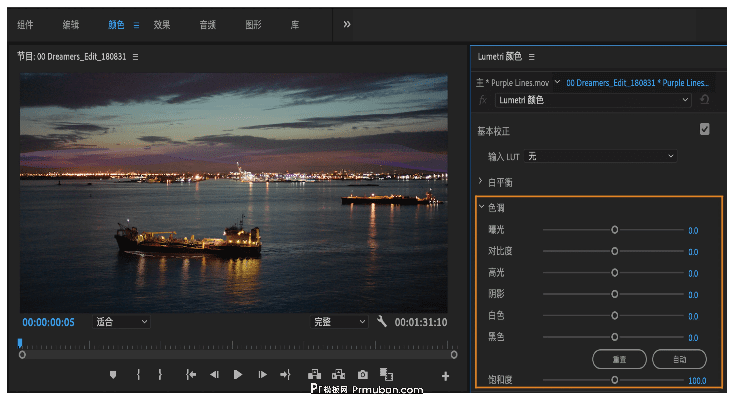Open comparison view icon
Viewport: 734px width, 400px height.
click(x=386, y=374)
